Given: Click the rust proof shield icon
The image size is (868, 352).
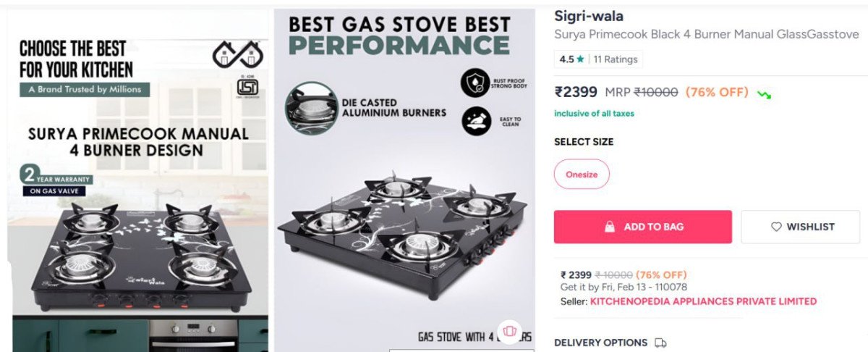Looking at the screenshot, I should pyautogui.click(x=475, y=83).
